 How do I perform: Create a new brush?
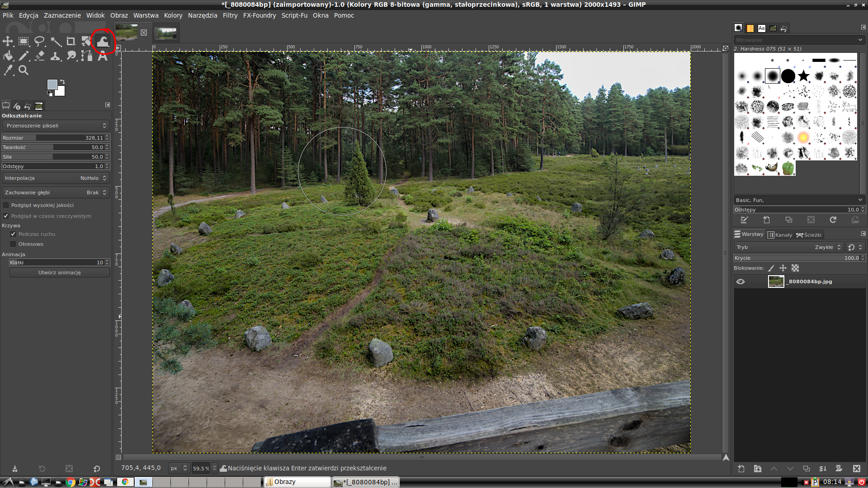pos(766,220)
